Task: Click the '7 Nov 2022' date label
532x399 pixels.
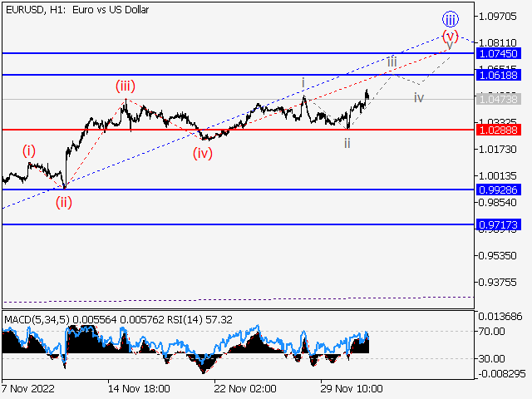Action: click(x=27, y=388)
